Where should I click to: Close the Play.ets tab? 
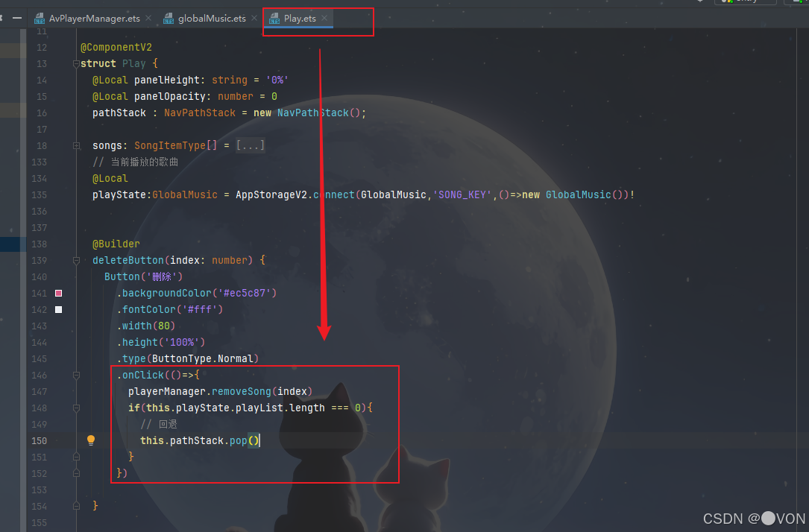click(324, 18)
